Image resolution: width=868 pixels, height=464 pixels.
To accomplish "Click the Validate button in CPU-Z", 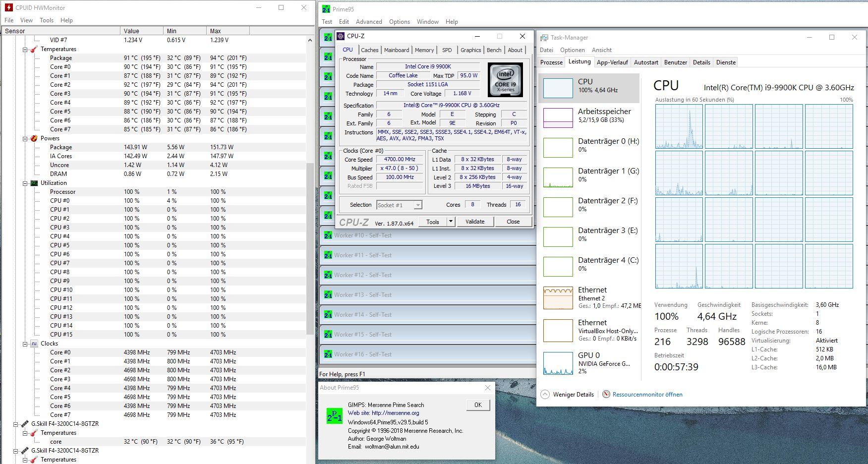I will pyautogui.click(x=475, y=222).
